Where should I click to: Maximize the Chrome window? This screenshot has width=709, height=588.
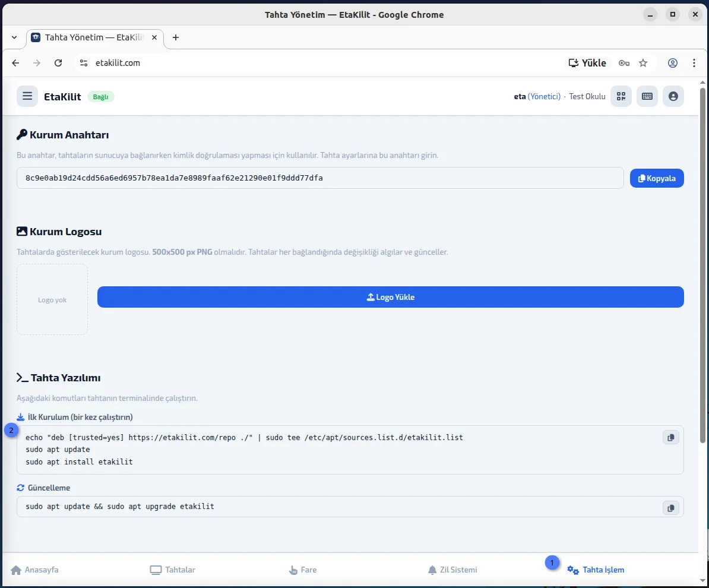672,14
